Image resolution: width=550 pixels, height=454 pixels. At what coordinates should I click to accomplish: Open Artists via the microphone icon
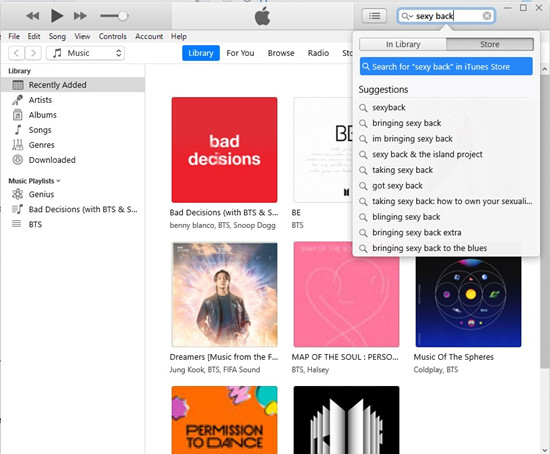[18, 100]
